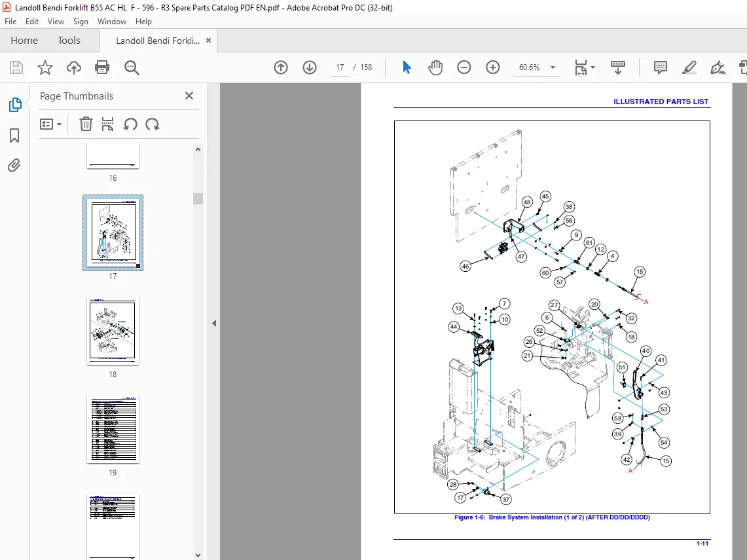Close the Landoll Bendi document tab
Screen dimensions: 747x560
pos(208,41)
